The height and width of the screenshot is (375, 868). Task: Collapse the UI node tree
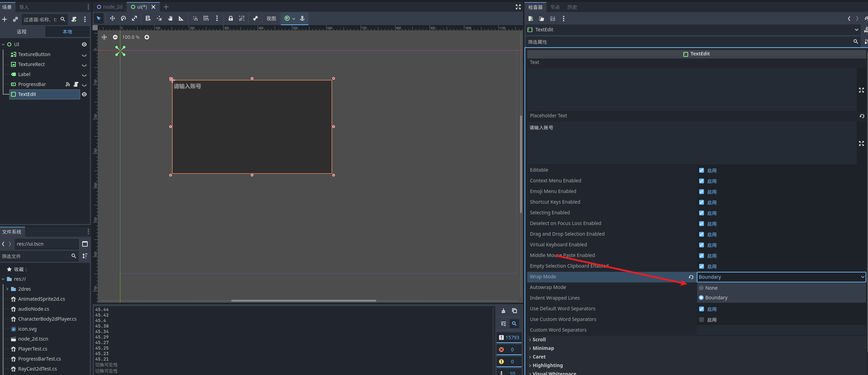pyautogui.click(x=3, y=44)
